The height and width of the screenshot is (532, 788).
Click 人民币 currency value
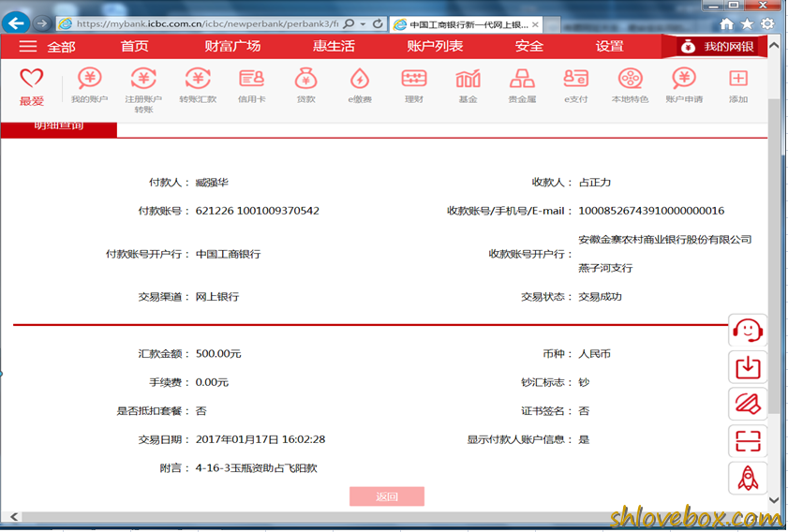click(595, 354)
